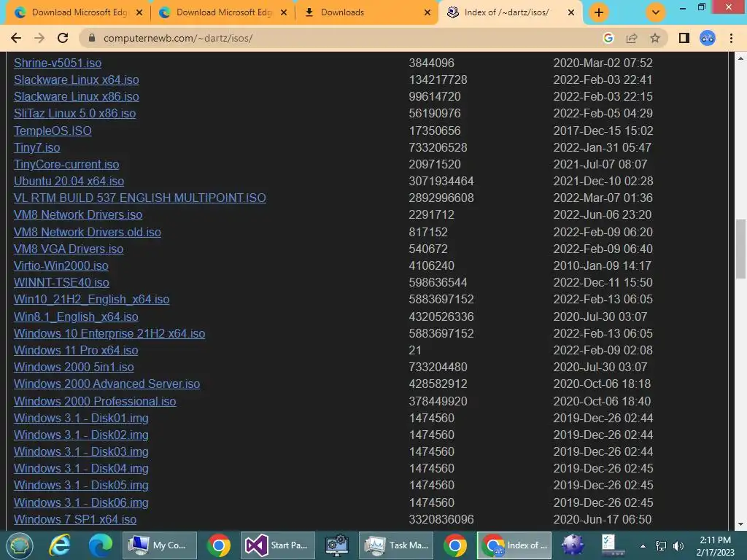Open Virtio-Win2000.iso link

[x=61, y=265]
